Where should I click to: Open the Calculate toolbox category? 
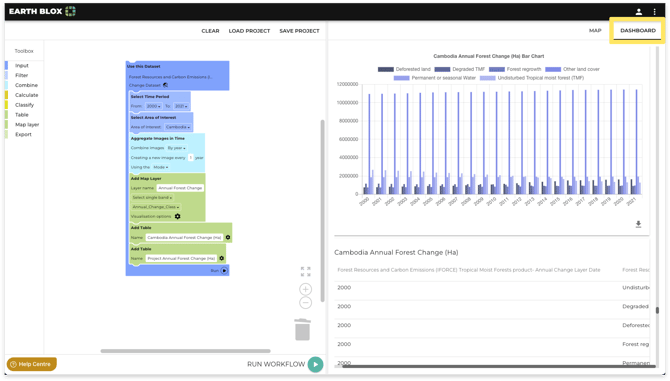pyautogui.click(x=26, y=95)
